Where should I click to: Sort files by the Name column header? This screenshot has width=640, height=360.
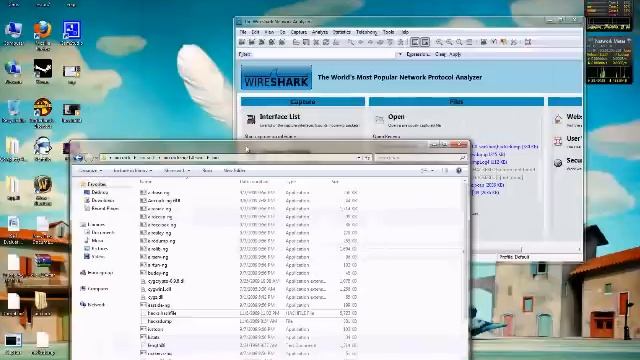(146, 182)
